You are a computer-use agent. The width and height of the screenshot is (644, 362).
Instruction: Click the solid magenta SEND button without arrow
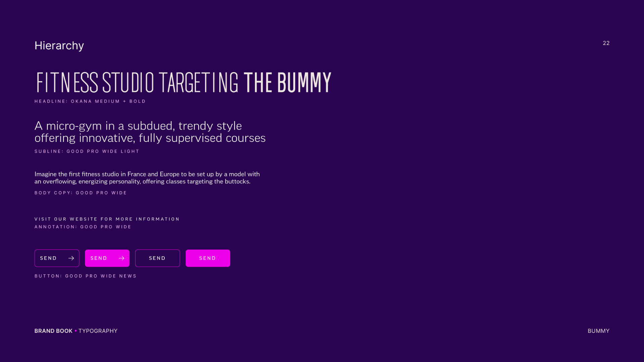tap(208, 258)
